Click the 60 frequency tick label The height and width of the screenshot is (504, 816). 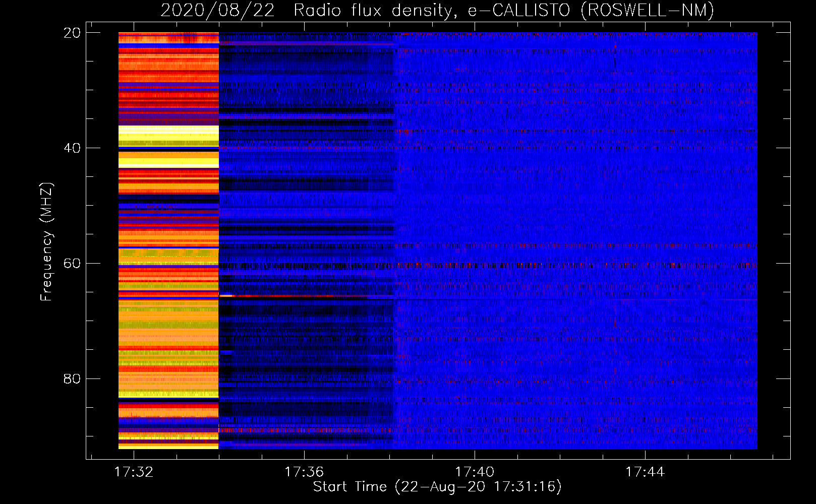coord(72,264)
